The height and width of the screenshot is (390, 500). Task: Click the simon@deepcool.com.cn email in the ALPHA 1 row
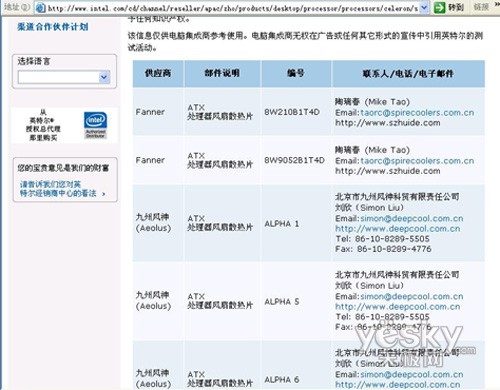412,218
